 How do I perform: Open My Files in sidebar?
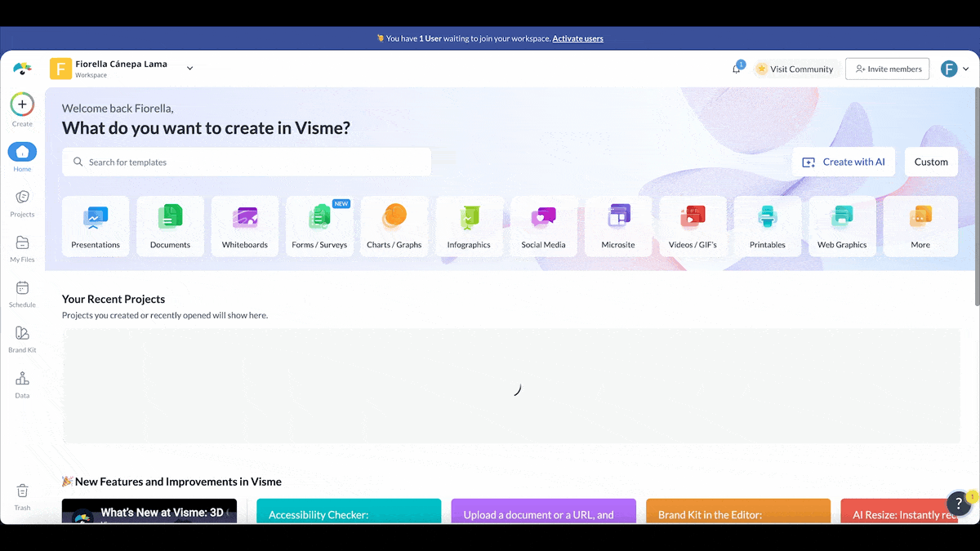pos(22,248)
